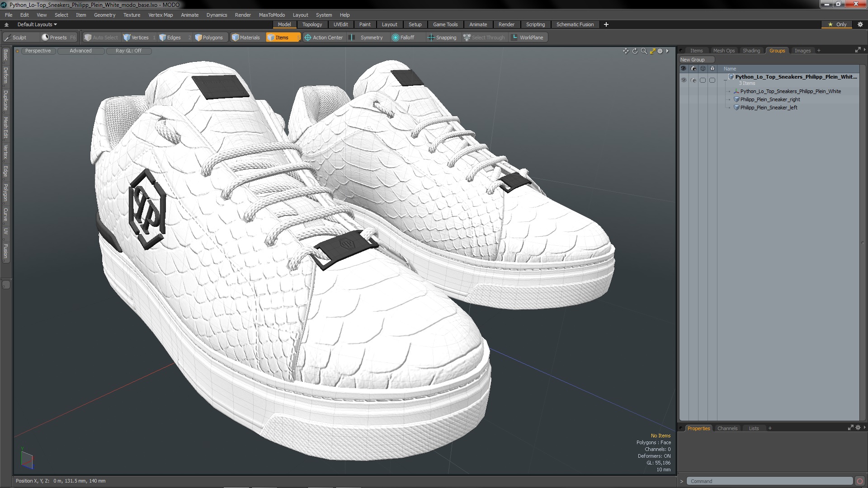Open the Geometry menu
868x488 pixels.
click(x=104, y=15)
